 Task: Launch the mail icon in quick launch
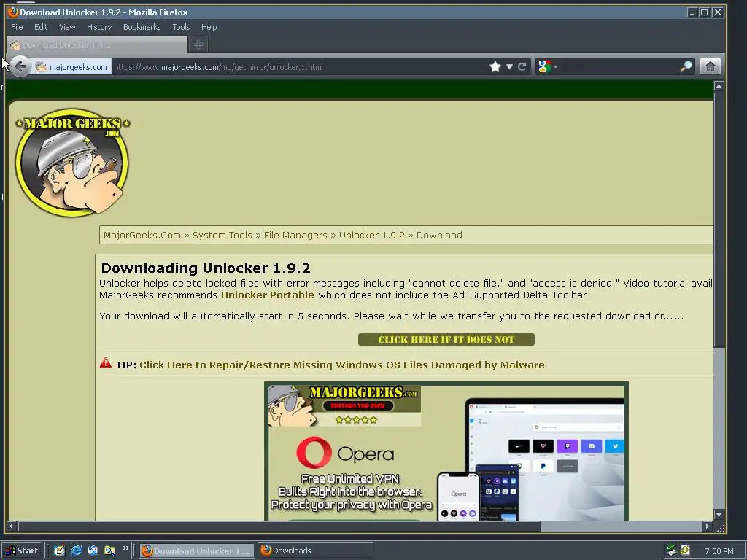(93, 551)
